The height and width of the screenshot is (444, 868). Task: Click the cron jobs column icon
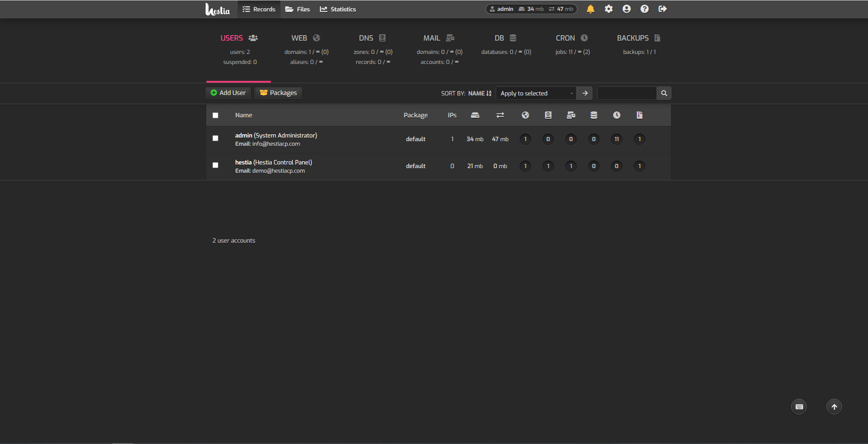click(x=617, y=115)
